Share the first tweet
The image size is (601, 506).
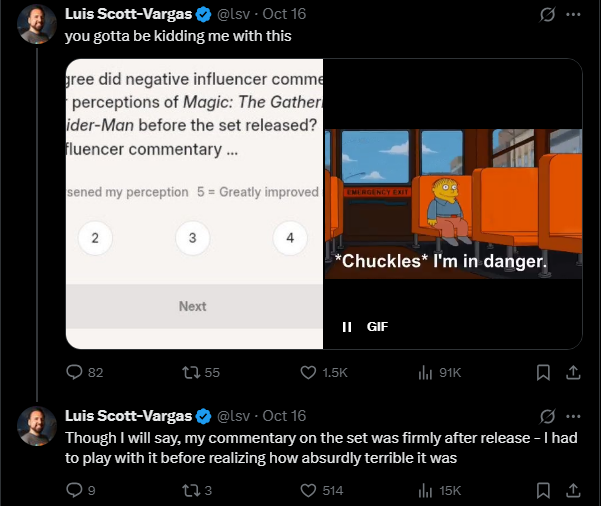pyautogui.click(x=573, y=372)
